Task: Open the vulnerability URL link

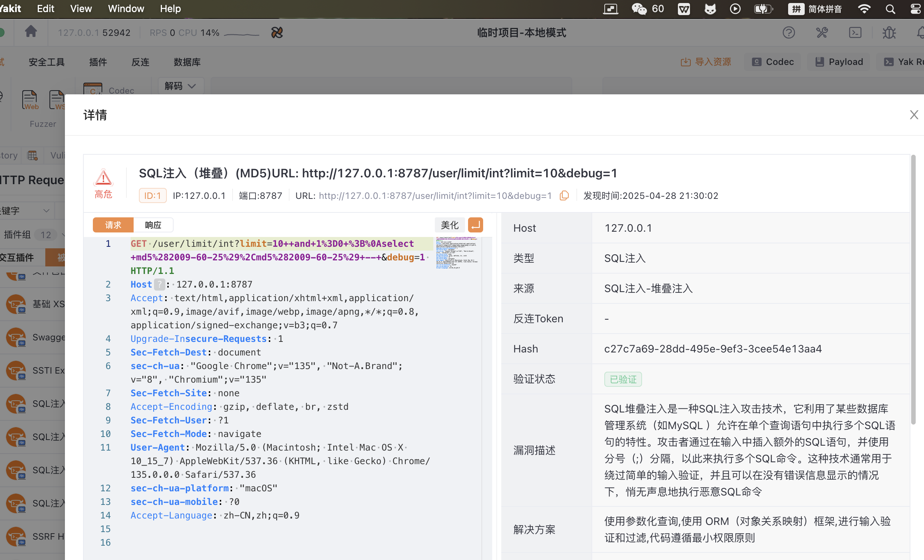Action: [x=435, y=195]
